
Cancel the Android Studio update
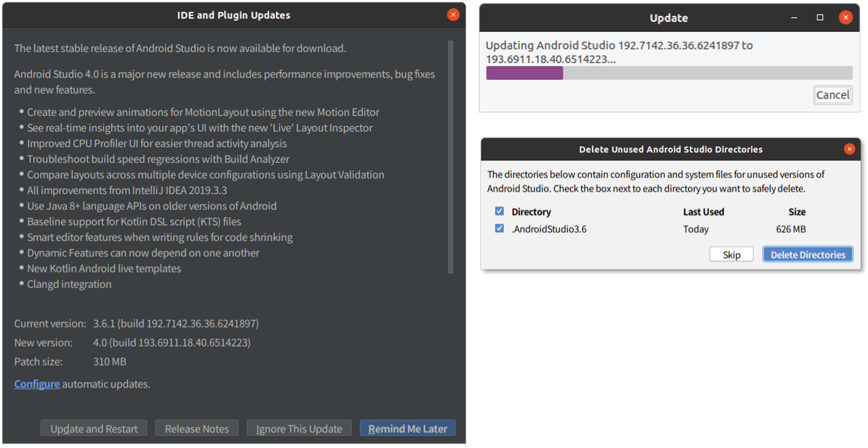click(x=833, y=95)
